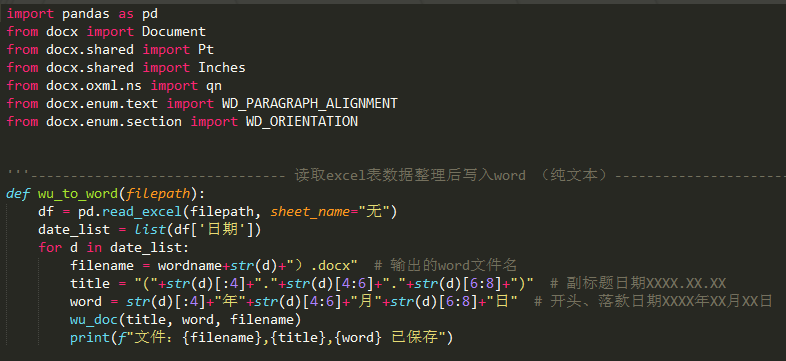Click docx.enum.section module path
This screenshot has width=786, height=361.
pyautogui.click(x=114, y=122)
